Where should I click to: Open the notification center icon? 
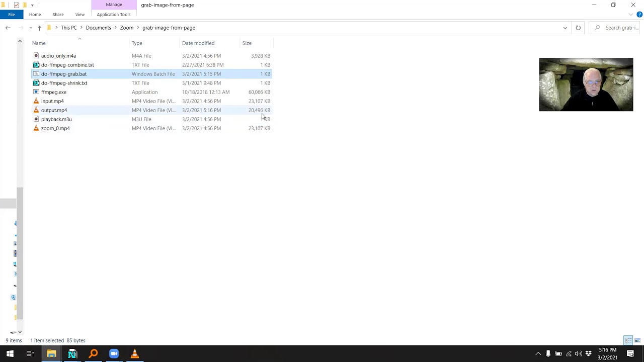[x=630, y=353]
